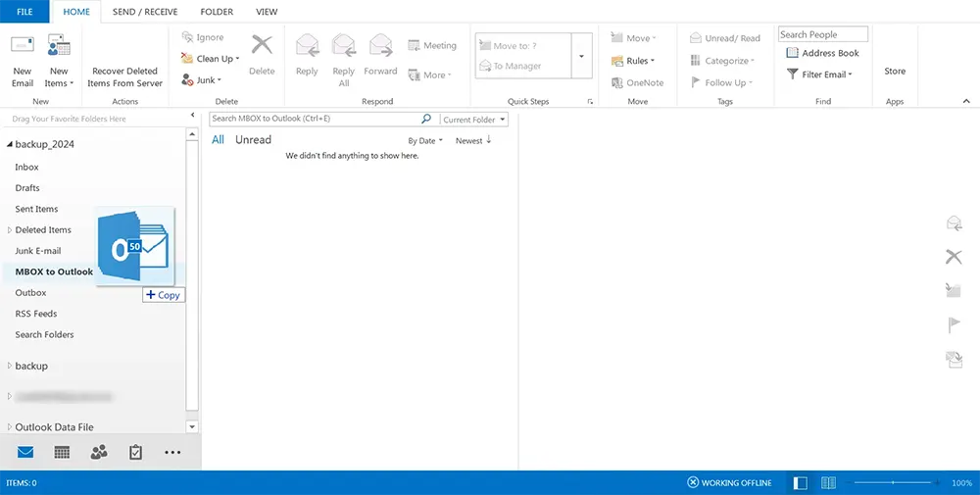Open the FILE tab
The image size is (980, 495).
(25, 11)
